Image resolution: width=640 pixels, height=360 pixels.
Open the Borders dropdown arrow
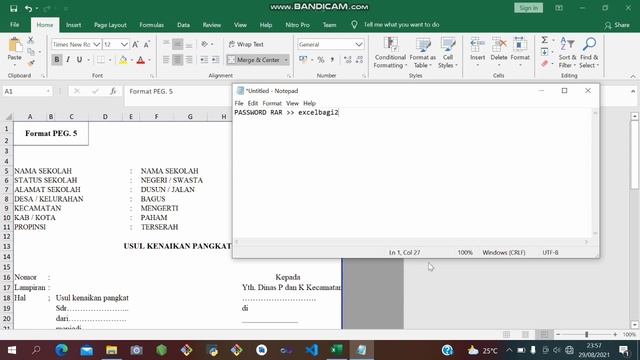point(110,60)
